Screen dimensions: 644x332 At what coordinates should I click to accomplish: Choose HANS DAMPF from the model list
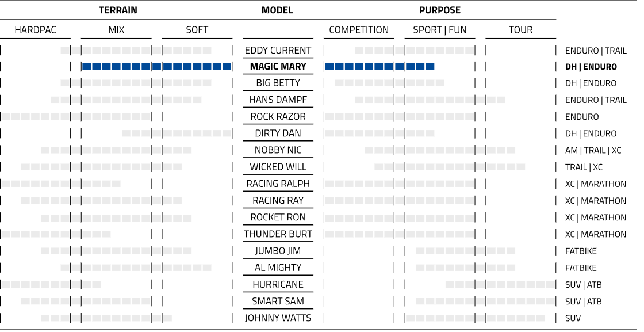click(278, 100)
